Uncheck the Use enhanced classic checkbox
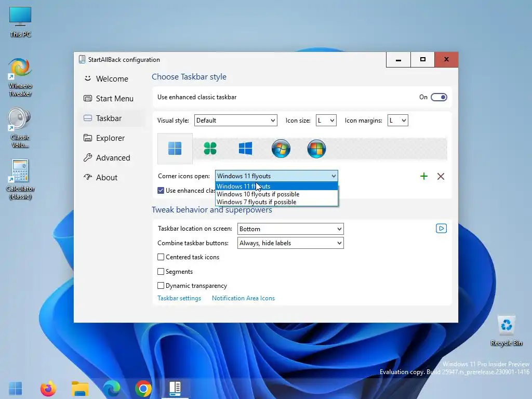532x399 pixels. point(161,190)
